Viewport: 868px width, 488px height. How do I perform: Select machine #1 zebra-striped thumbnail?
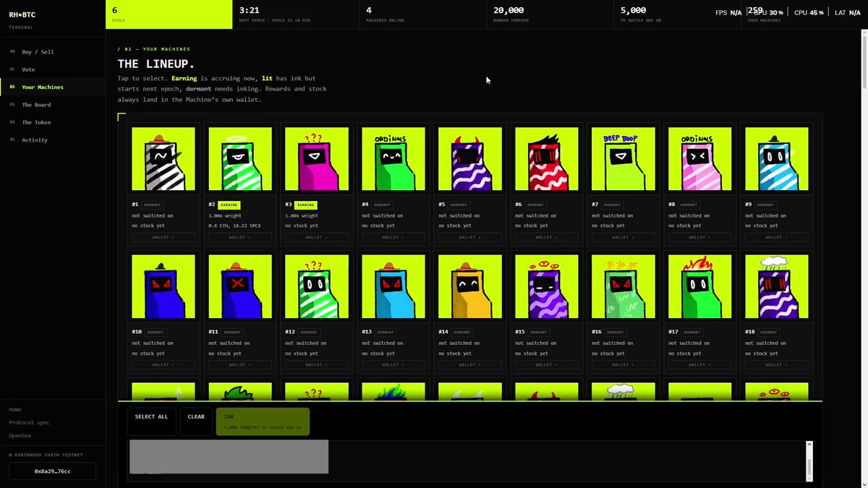click(163, 159)
